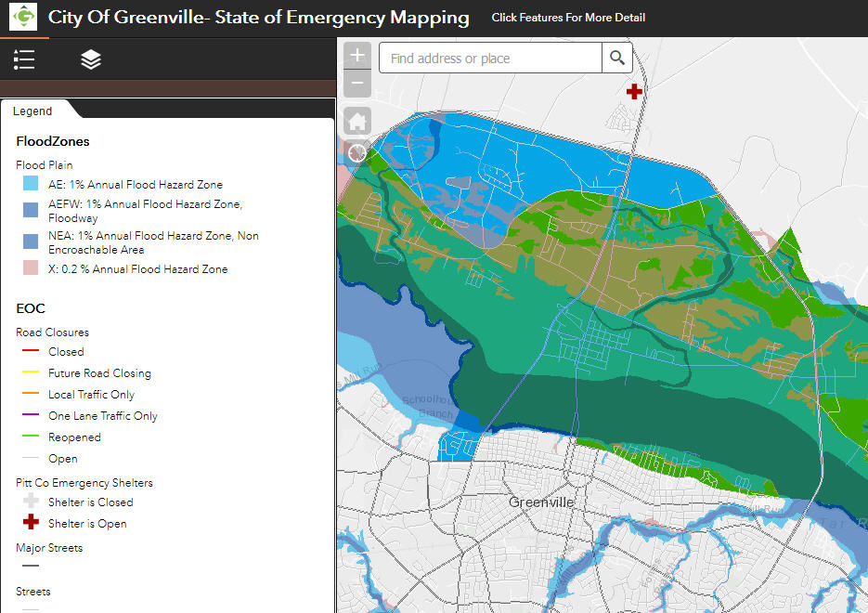Screen dimensions: 868x613
Task: Click the Closed road red line legend symbol
Action: [x=29, y=351]
